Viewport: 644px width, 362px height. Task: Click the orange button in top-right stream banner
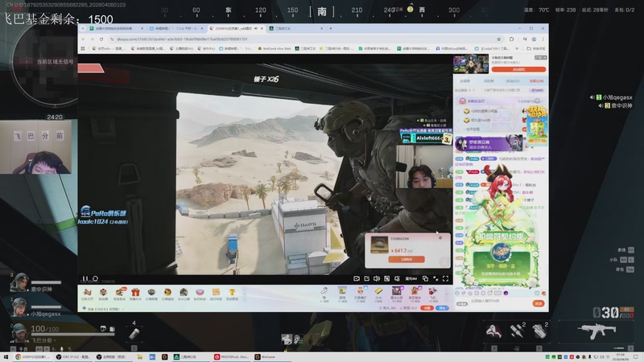point(518,69)
